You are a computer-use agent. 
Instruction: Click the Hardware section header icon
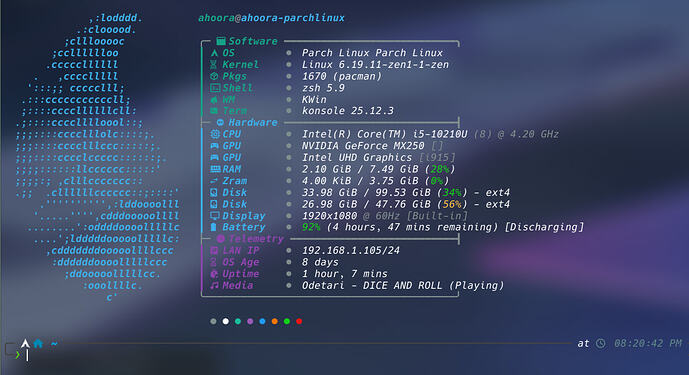pos(220,123)
